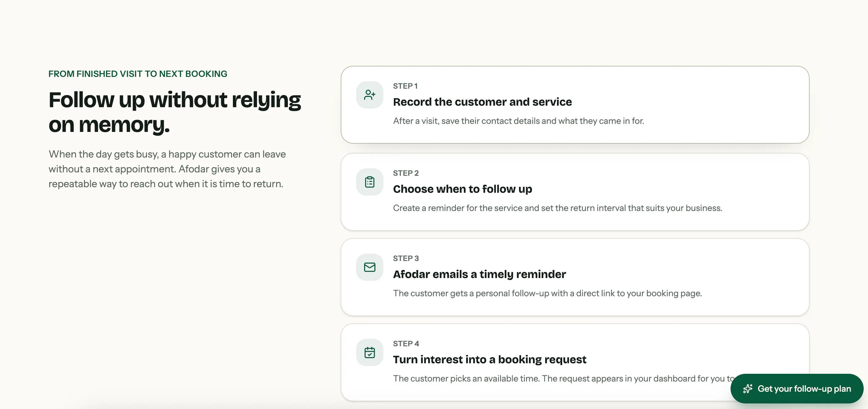Click the envelope mail icon in Step 3
This screenshot has width=868, height=409.
point(370,267)
